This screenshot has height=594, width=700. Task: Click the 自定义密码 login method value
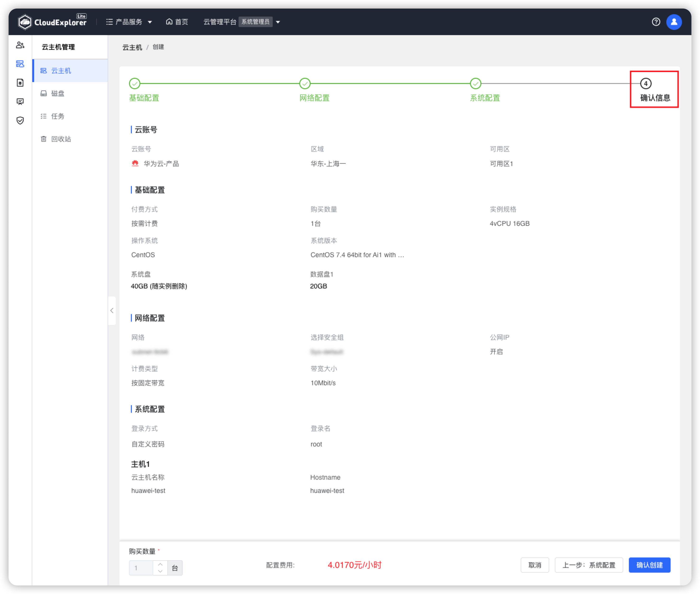(x=148, y=444)
